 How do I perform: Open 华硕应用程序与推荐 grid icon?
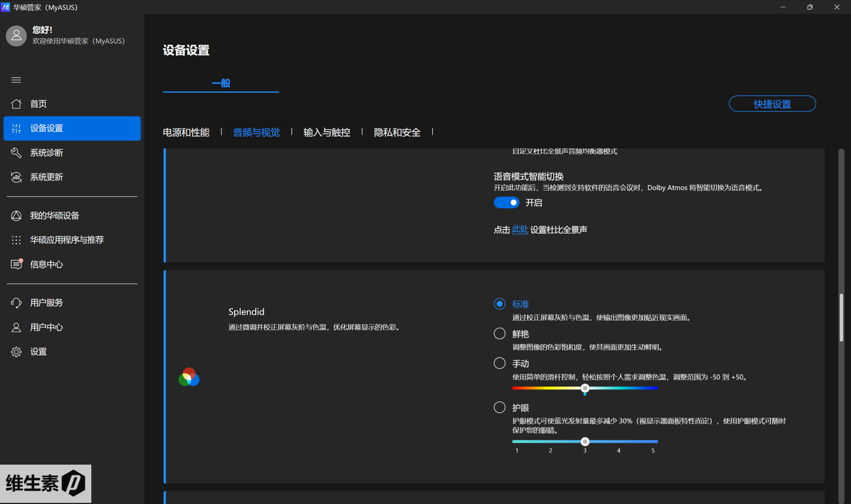coord(16,240)
